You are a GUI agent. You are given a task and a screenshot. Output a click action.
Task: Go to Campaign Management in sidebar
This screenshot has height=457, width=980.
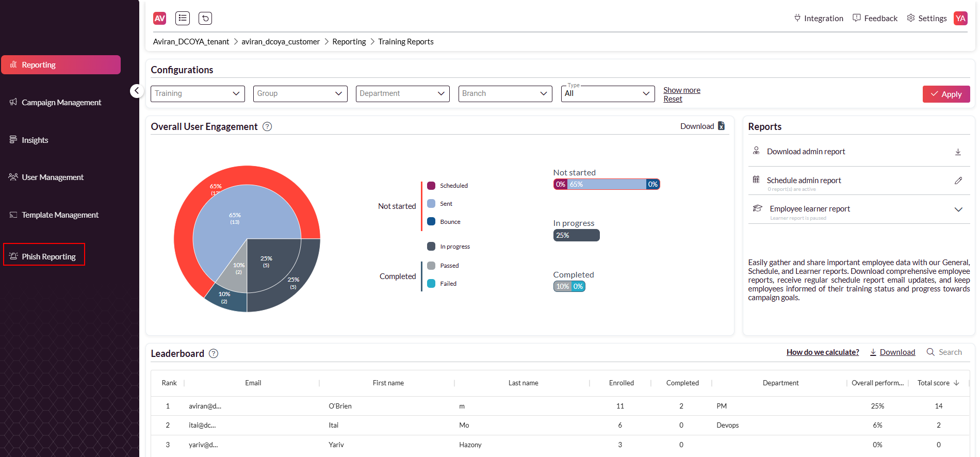click(x=61, y=103)
